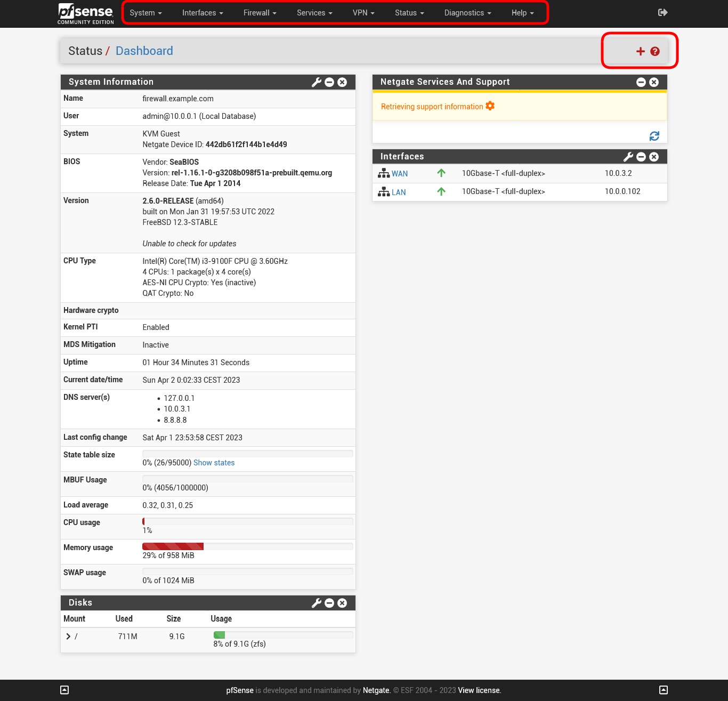
Task: Click the Netgate Device ID value 442db61f2f144b1e4d49
Action: [x=246, y=144]
